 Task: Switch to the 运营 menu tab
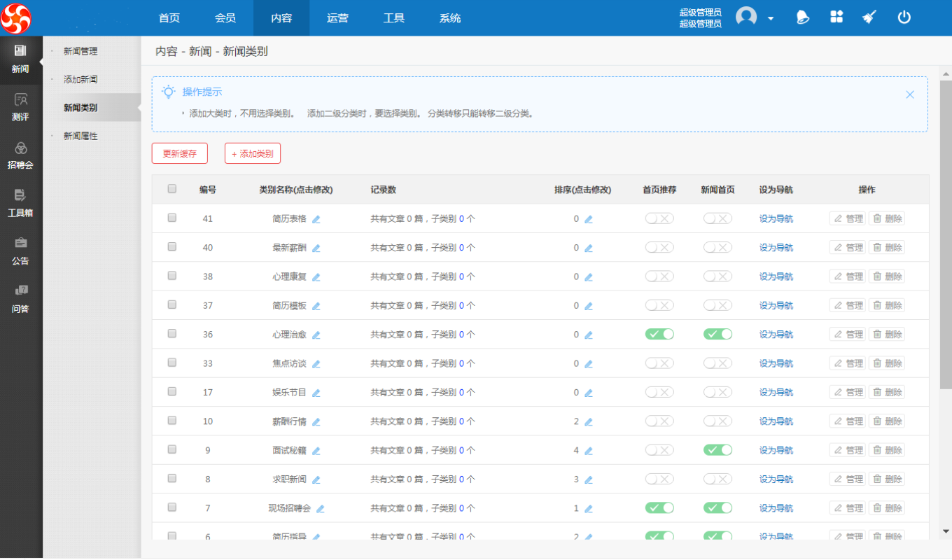[337, 17]
